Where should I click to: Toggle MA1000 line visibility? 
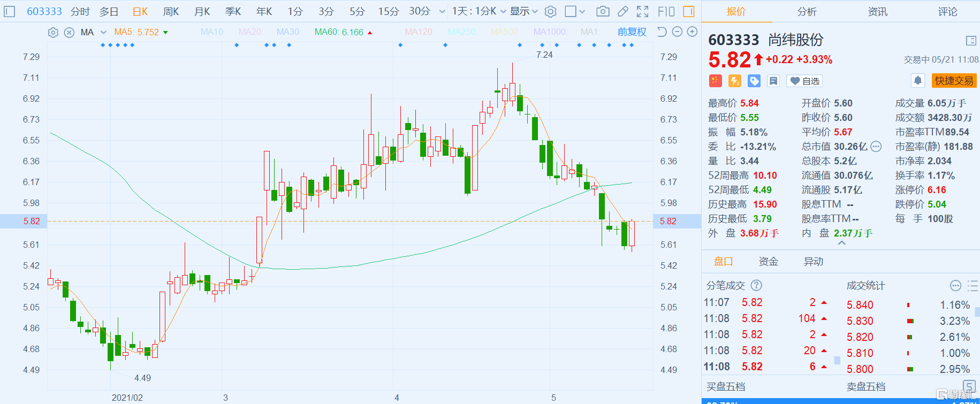point(550,32)
